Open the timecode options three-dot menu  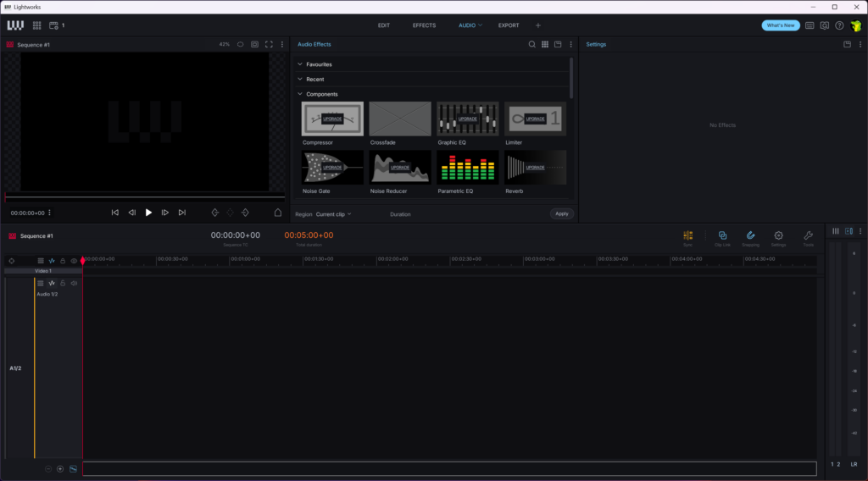point(50,213)
